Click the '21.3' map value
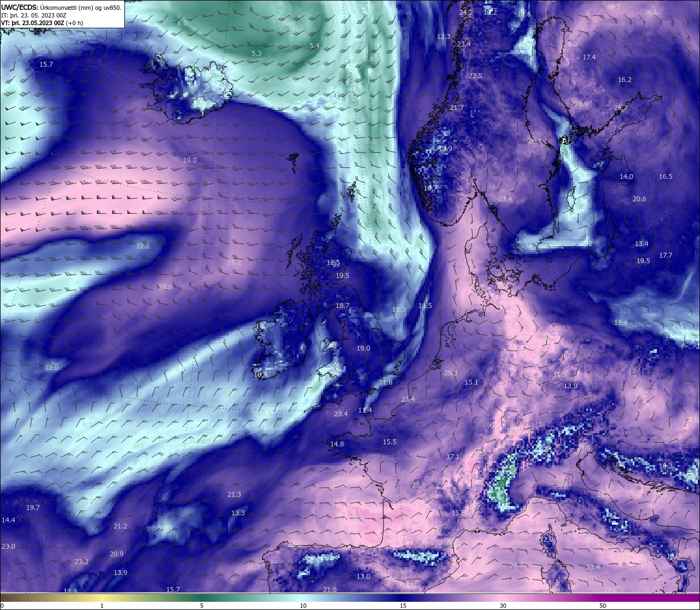The width and height of the screenshot is (700, 610). point(234,495)
